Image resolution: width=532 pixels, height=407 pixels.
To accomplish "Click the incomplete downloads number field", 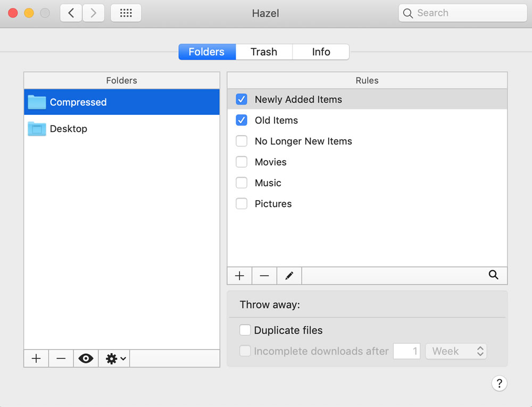I will [x=407, y=351].
